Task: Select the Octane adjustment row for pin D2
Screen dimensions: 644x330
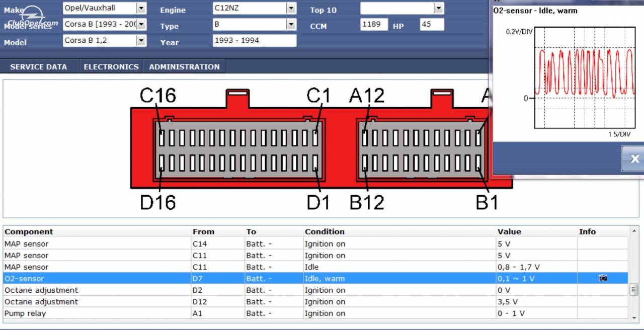Action: coord(316,290)
